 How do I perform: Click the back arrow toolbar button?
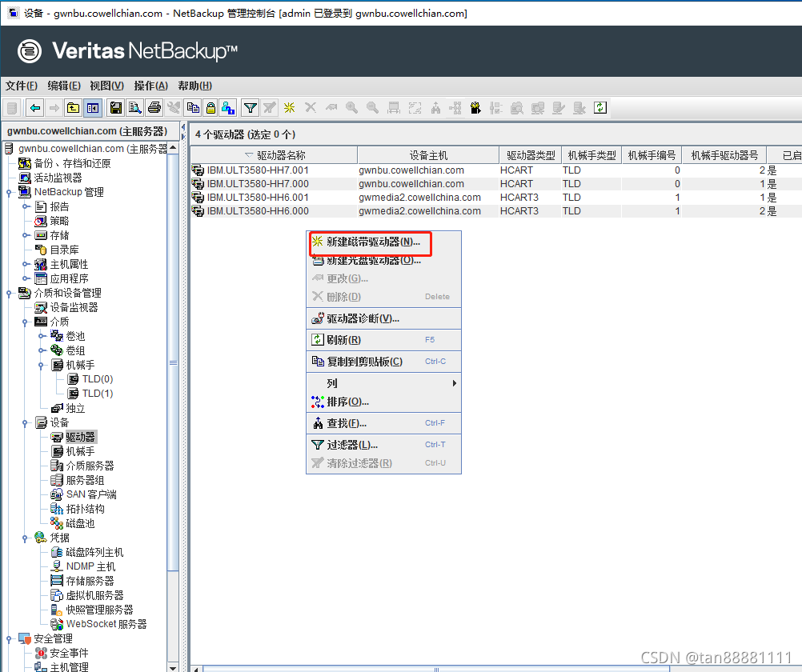pos(34,108)
